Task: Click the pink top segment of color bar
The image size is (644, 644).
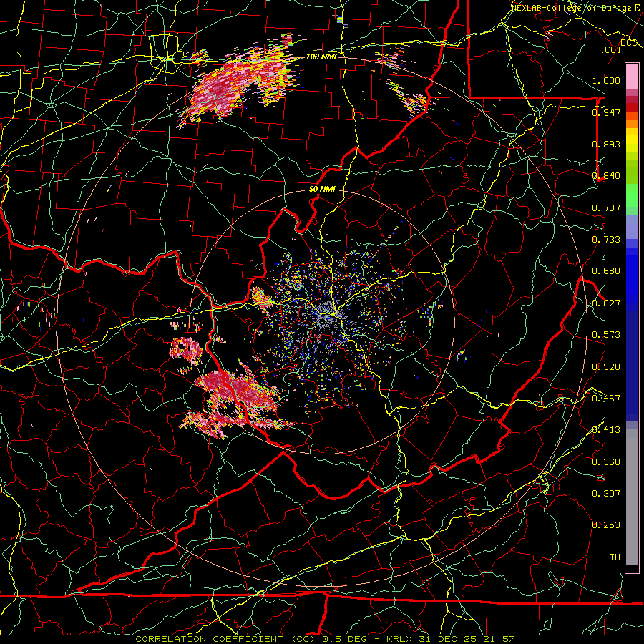Action: click(x=632, y=77)
